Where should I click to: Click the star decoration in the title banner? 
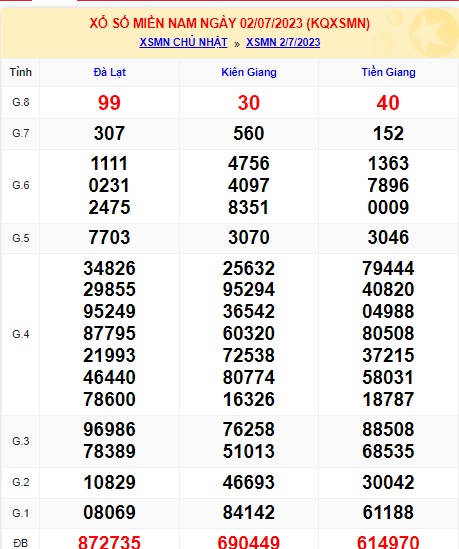431,33
